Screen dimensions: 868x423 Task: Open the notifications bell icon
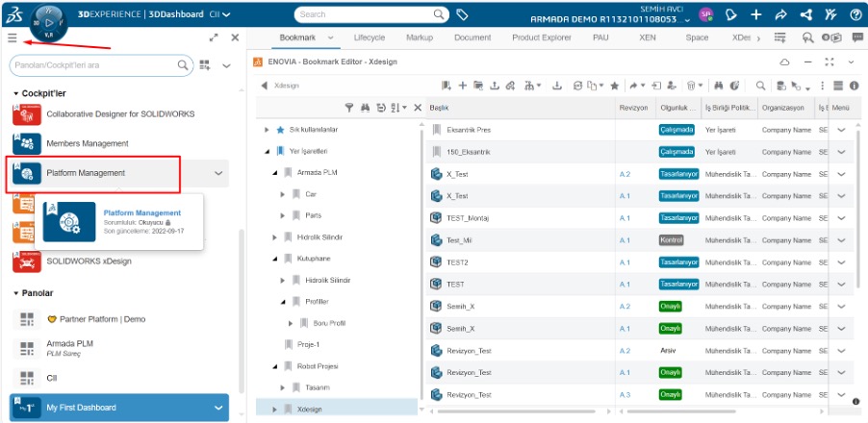731,15
